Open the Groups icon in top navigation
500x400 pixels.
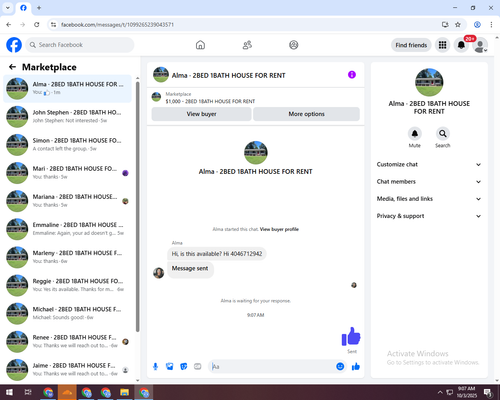pyautogui.click(x=294, y=45)
